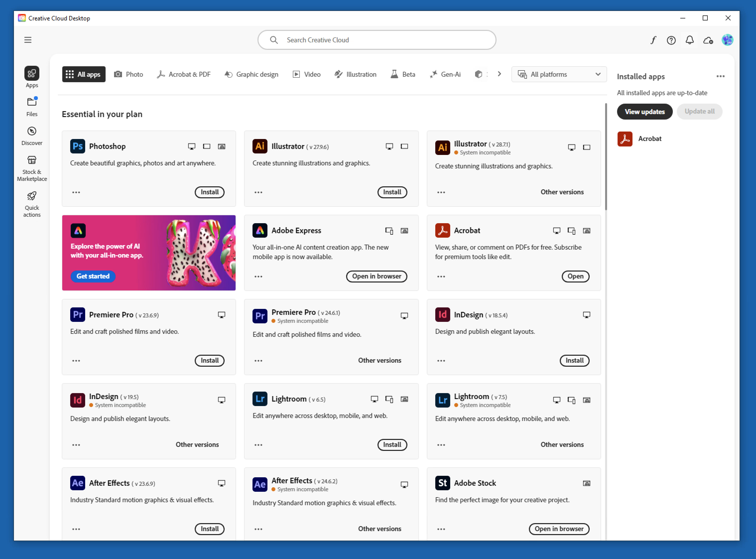Open the fonts icon in header
This screenshot has width=756, height=559.
point(653,40)
